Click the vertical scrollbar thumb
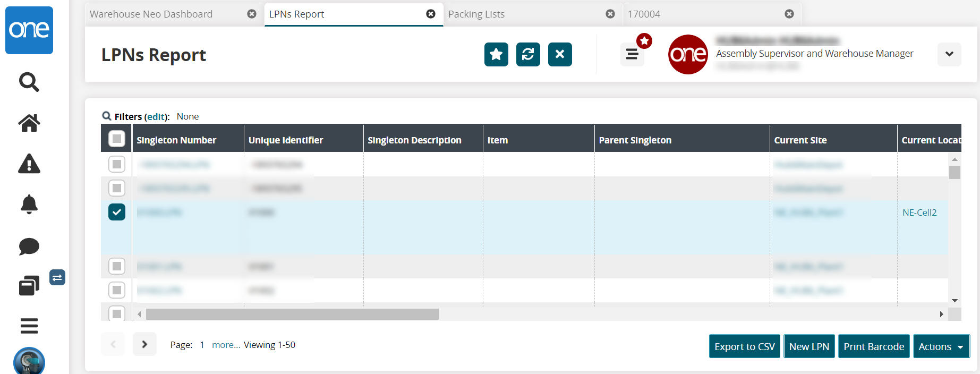The width and height of the screenshot is (980, 374). [x=955, y=173]
